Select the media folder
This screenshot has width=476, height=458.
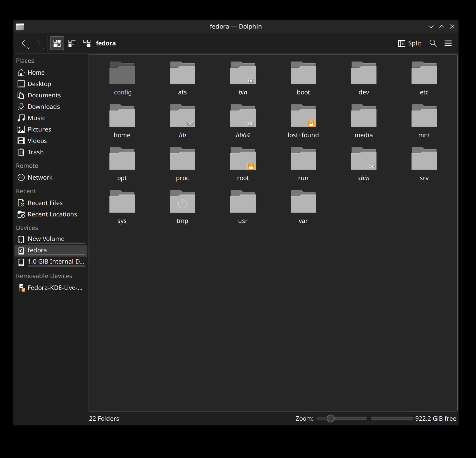coord(364,122)
